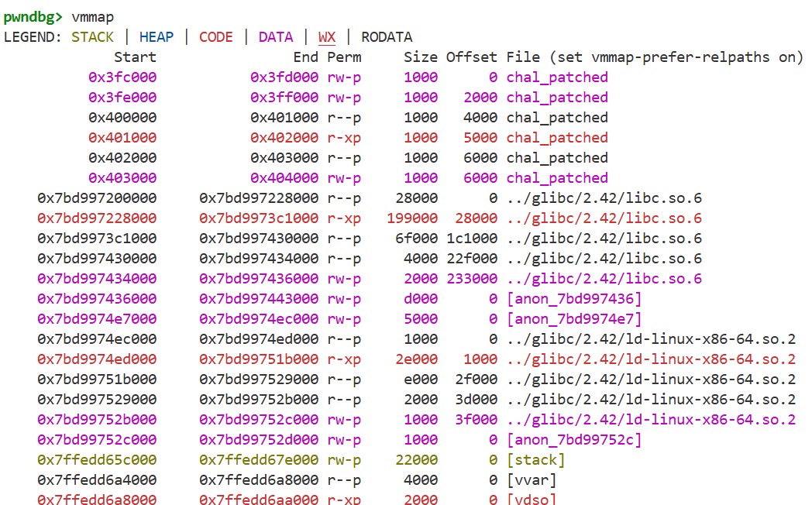
Task: Select start address 0x7bd9974ed000
Action: (97, 359)
